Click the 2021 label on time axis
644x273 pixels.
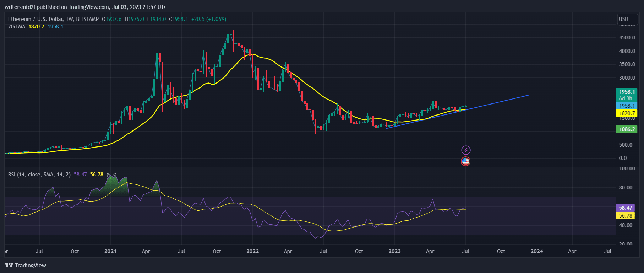point(110,251)
